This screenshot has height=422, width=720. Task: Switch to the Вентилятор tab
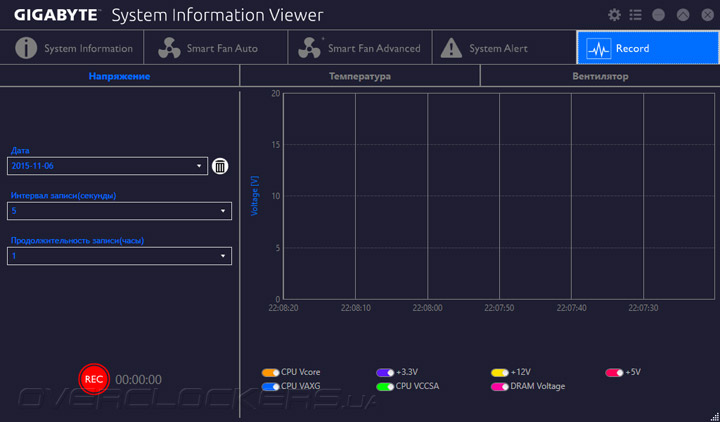[600, 76]
